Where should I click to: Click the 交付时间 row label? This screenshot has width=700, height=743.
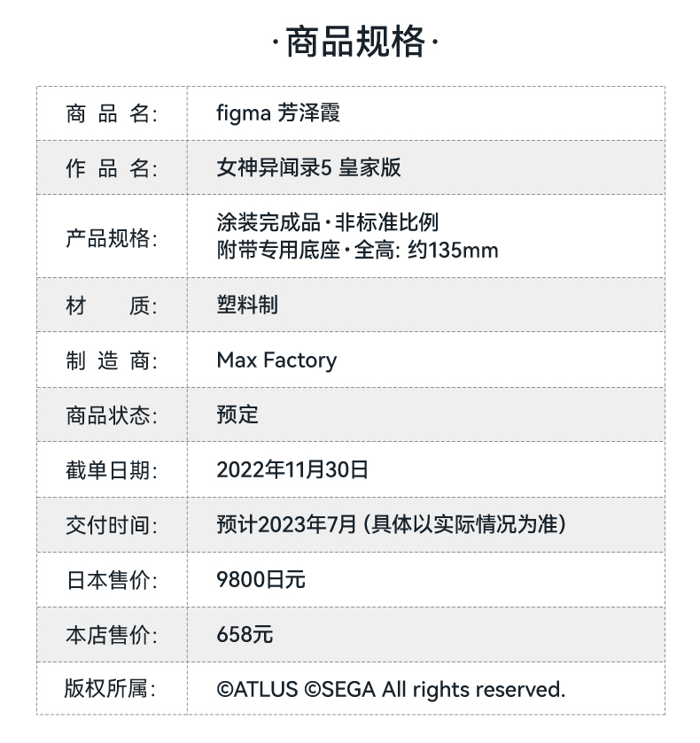(111, 525)
